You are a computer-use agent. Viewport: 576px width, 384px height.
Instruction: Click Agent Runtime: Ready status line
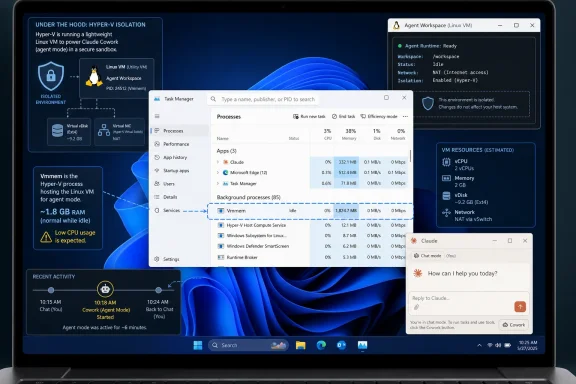(x=428, y=46)
